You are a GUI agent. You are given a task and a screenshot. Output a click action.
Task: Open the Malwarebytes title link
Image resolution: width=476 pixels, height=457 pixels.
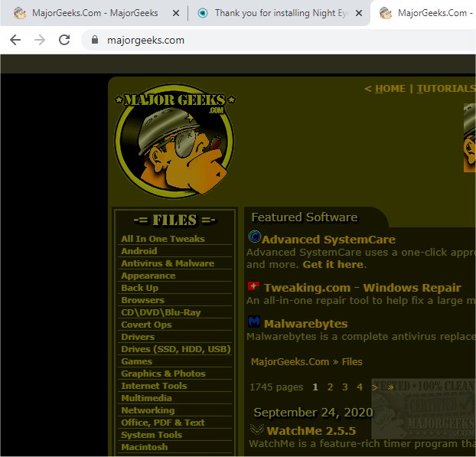tap(305, 324)
